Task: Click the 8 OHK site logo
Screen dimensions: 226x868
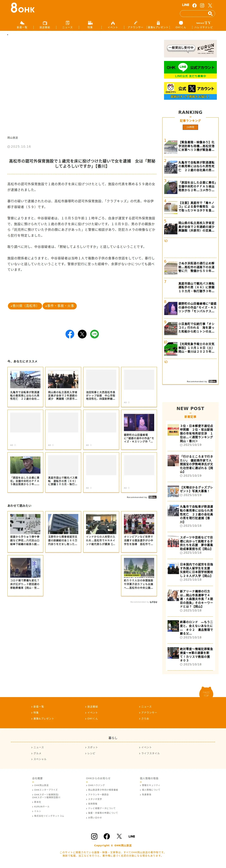Action: pos(23,8)
